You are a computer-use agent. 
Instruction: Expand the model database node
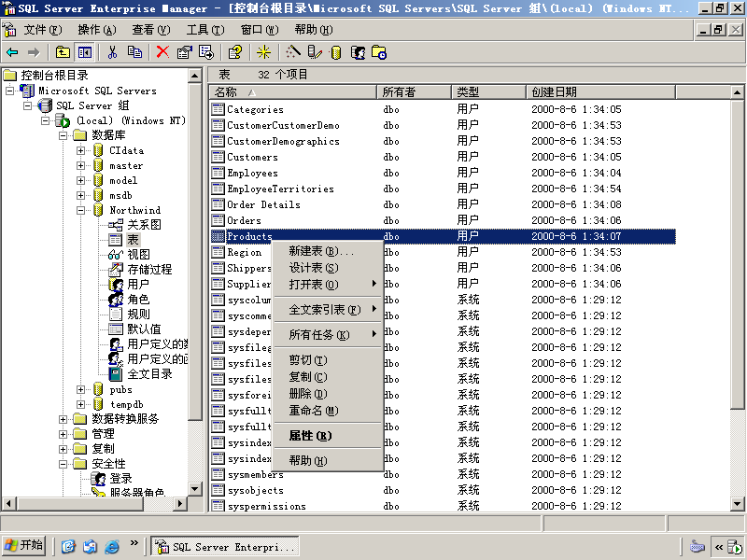pos(80,180)
